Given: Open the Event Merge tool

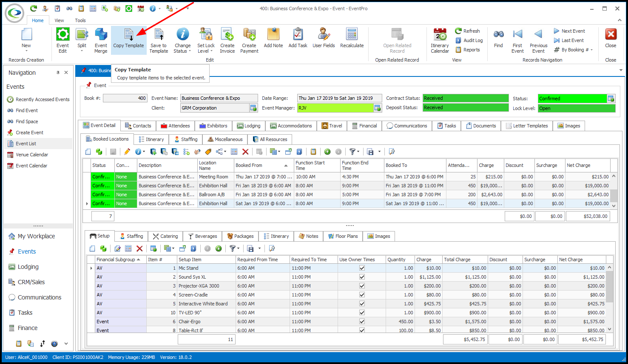Looking at the screenshot, I should (x=101, y=40).
